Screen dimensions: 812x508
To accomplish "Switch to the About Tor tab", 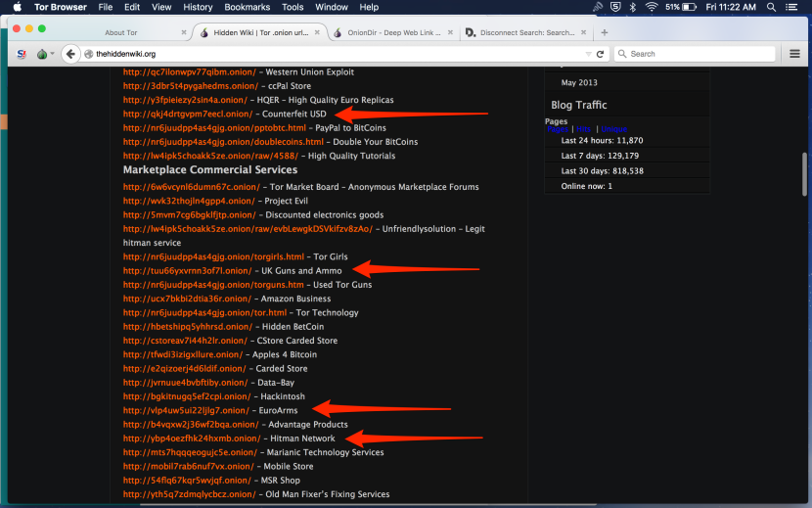I will point(121,32).
